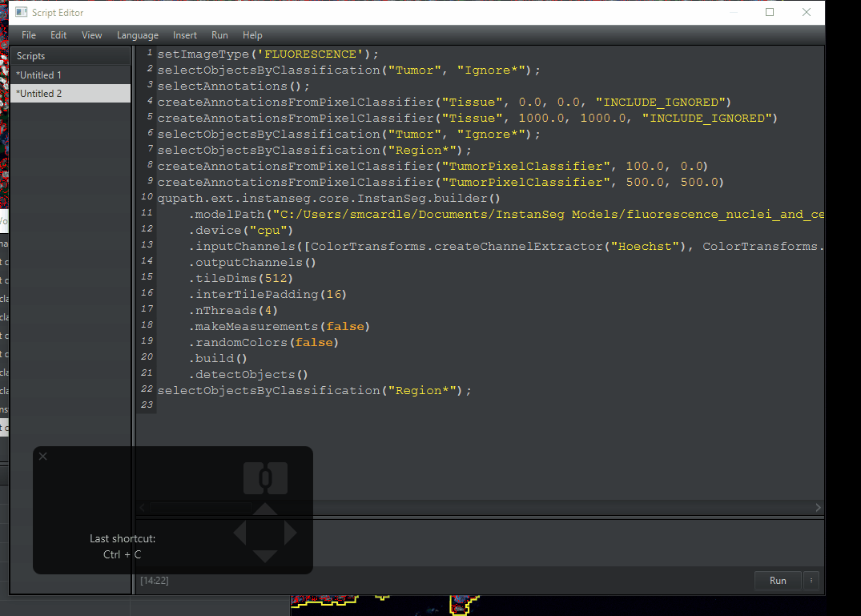Image resolution: width=861 pixels, height=616 pixels.
Task: Open the View menu
Action: point(91,34)
